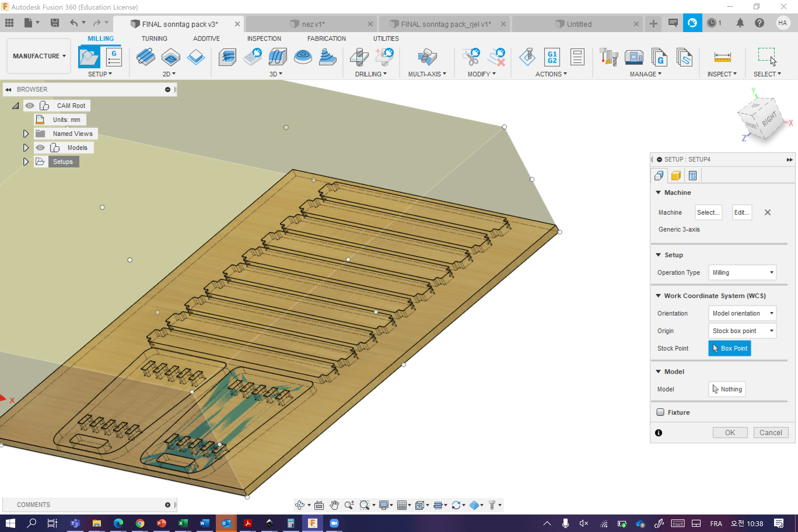The height and width of the screenshot is (532, 798).
Task: Open Excel from the Windows taskbar
Action: (x=183, y=523)
